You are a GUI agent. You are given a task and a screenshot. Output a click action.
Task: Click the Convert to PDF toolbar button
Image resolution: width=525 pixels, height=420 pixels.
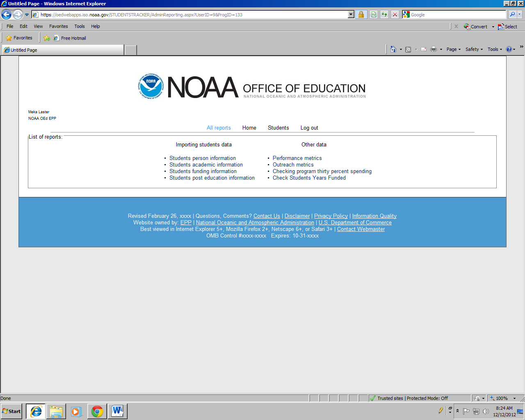[x=475, y=27]
